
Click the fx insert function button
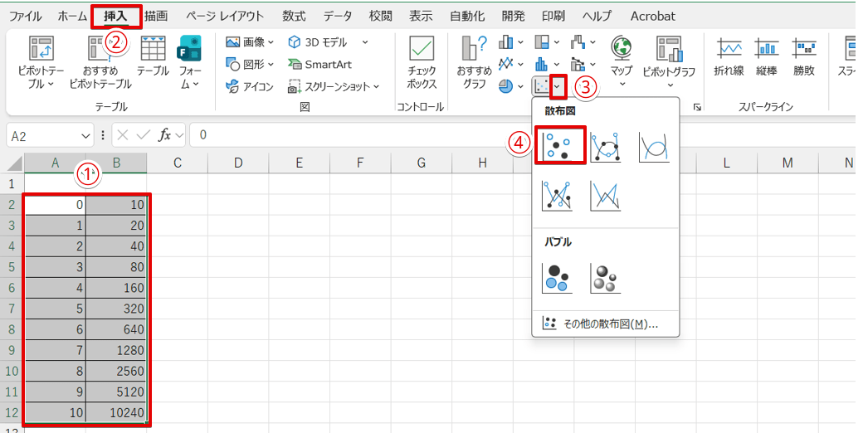click(164, 135)
